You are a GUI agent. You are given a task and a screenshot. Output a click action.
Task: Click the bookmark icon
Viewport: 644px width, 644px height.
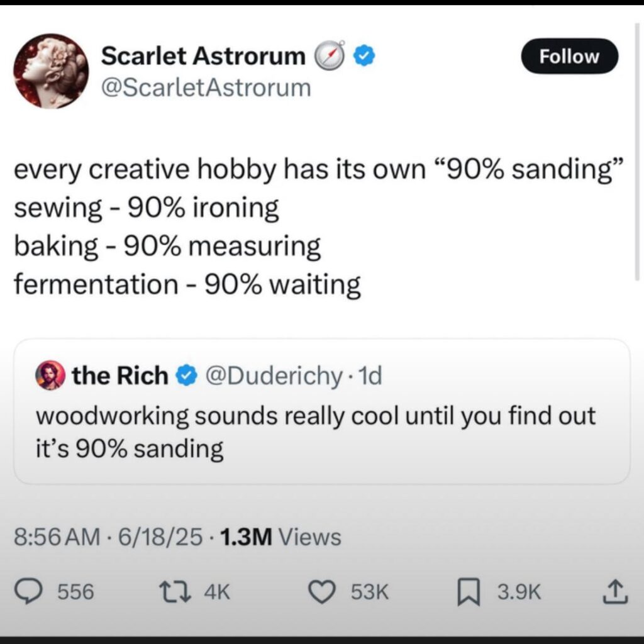469,591
